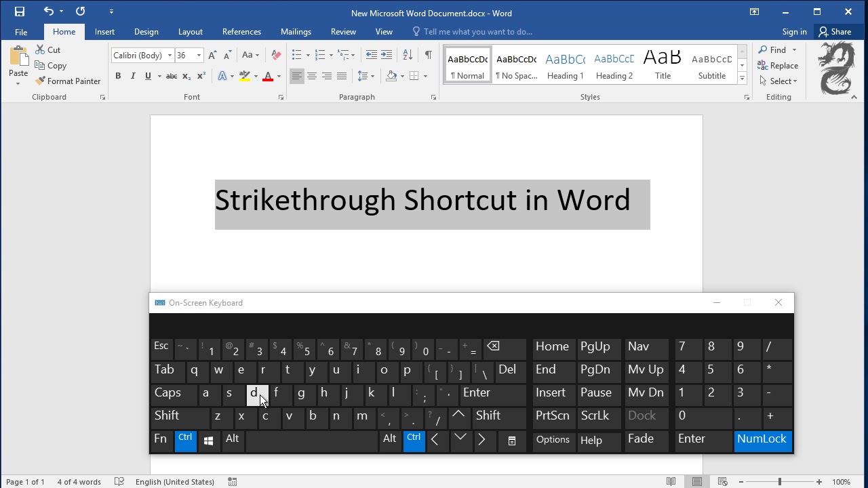Screen dimensions: 868x488
Task: Switch to the References ribbon tab
Action: coord(241,32)
